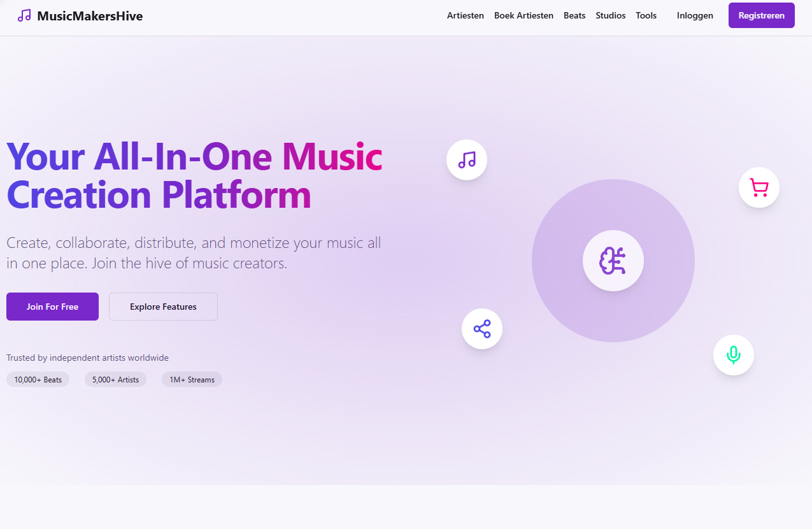This screenshot has width=812, height=529.
Task: Select the floating musical note icon
Action: [x=466, y=159]
